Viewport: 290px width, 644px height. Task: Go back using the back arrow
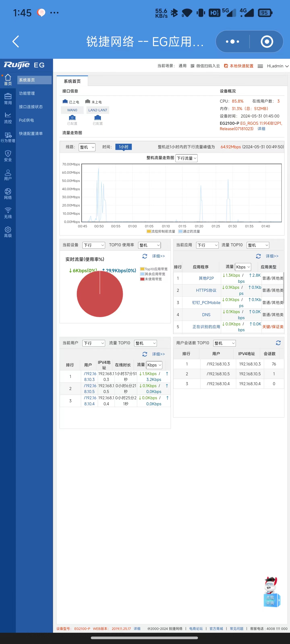tap(16, 41)
